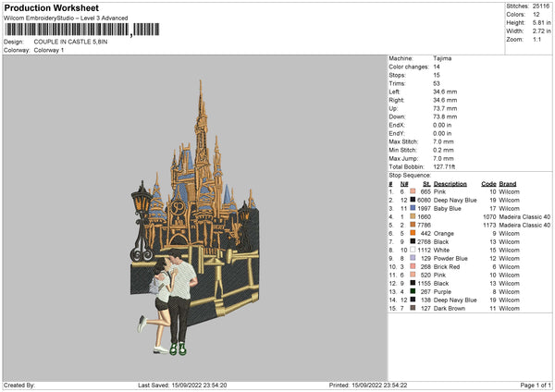Click the Production Worksheet title
The height and width of the screenshot is (392, 555).
point(50,7)
